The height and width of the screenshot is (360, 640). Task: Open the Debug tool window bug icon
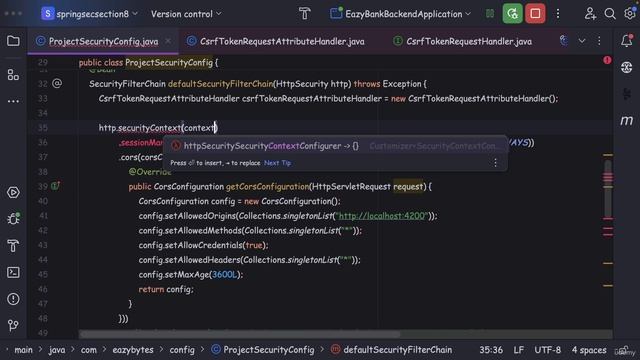point(13,219)
